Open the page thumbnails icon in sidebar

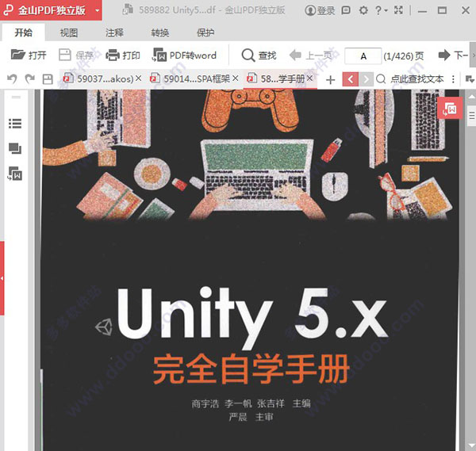(x=15, y=148)
